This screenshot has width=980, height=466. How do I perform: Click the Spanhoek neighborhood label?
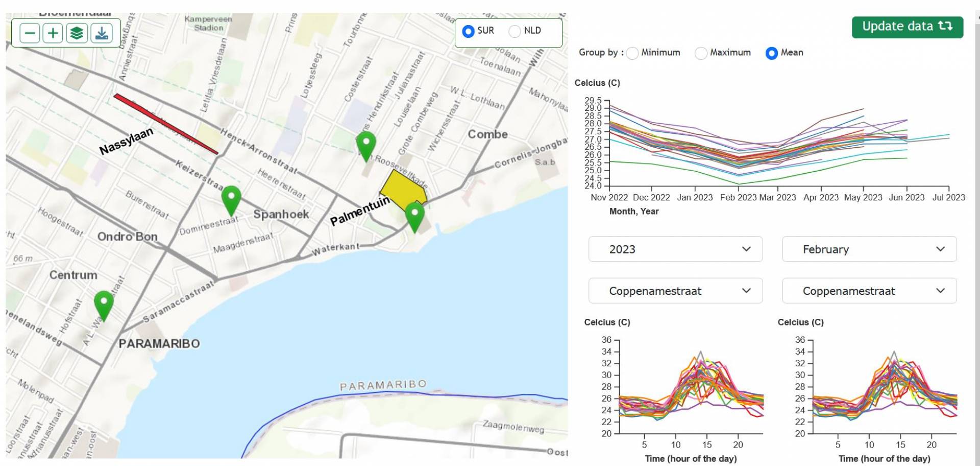281,214
